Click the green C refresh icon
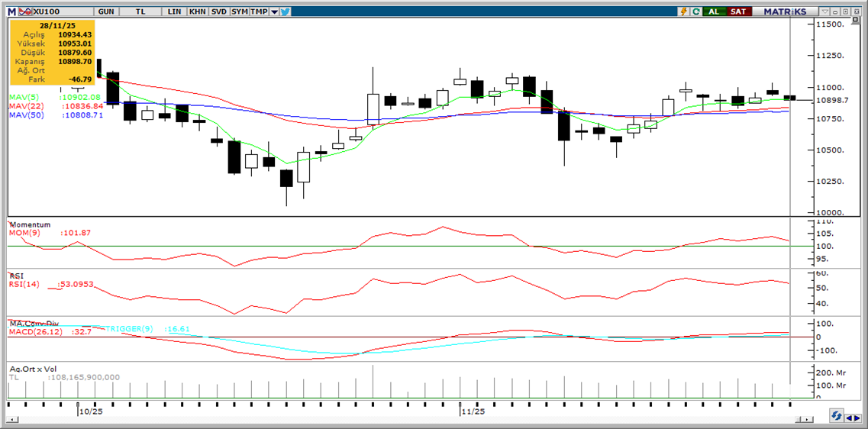 [x=695, y=11]
